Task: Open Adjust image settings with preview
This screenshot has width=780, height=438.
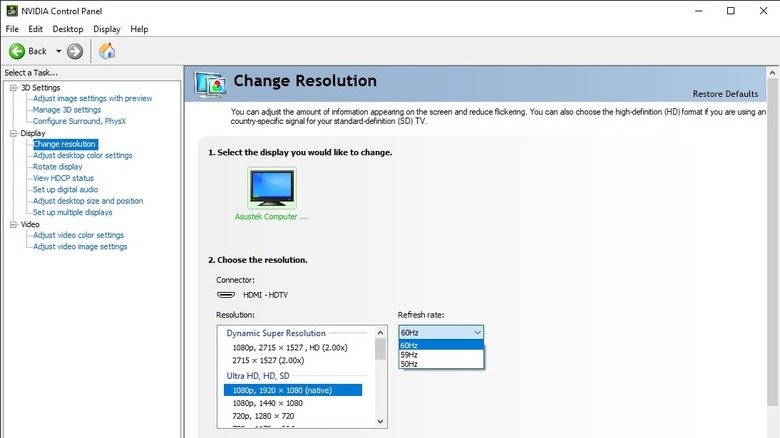Action: (93, 99)
